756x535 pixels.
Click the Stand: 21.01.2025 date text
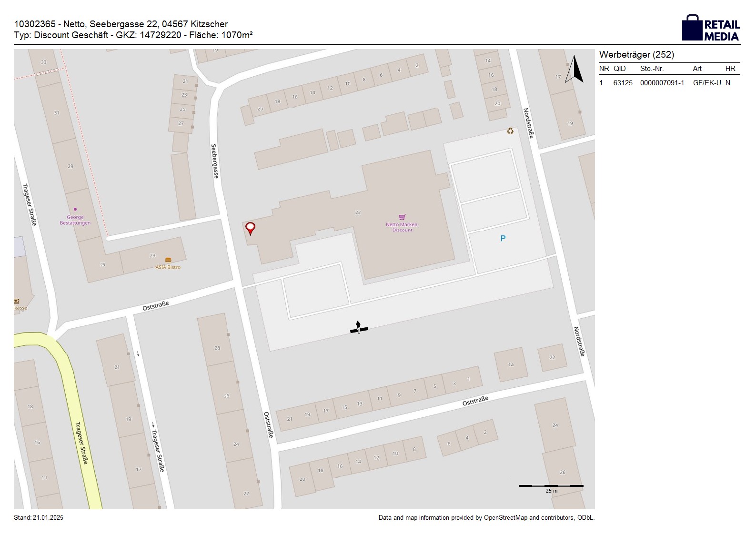pos(39,518)
